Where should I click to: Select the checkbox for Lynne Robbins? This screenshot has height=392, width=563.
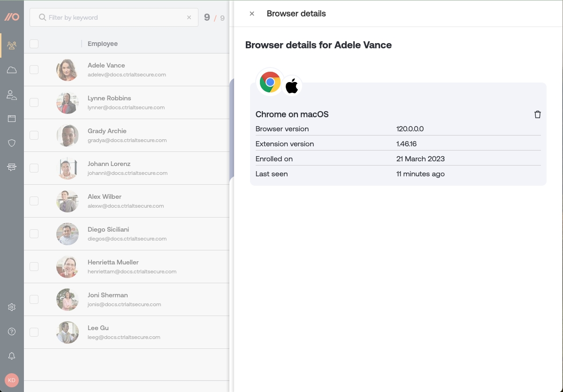click(x=34, y=102)
